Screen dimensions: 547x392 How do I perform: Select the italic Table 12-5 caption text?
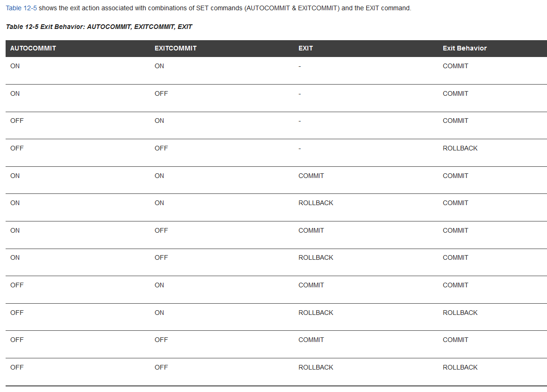click(99, 27)
